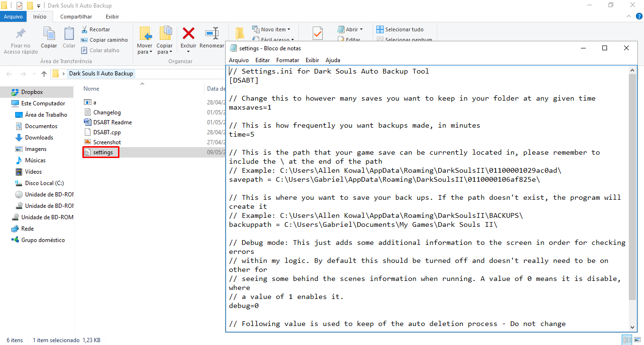Open the Arquivo tab in File Explorer
The image size is (644, 345).
click(13, 17)
